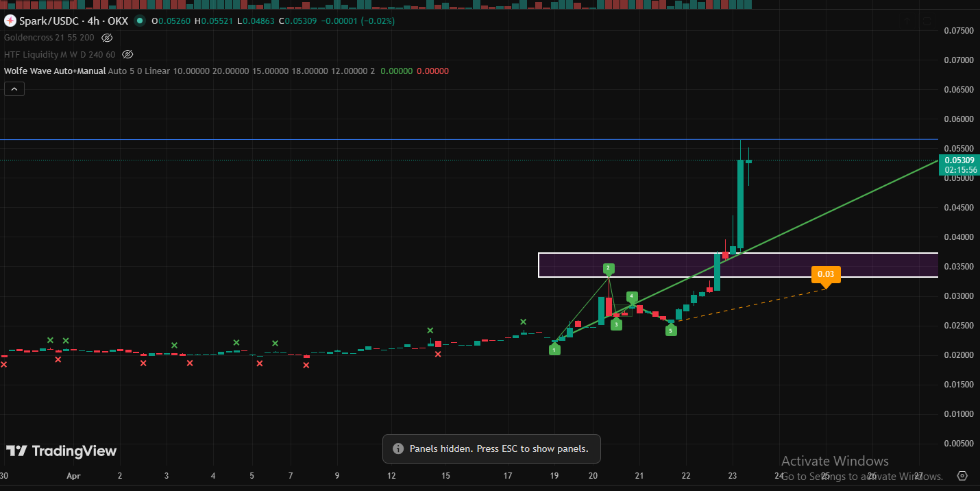Open chart settings with the gear icon
The image size is (980, 491).
pyautogui.click(x=961, y=475)
